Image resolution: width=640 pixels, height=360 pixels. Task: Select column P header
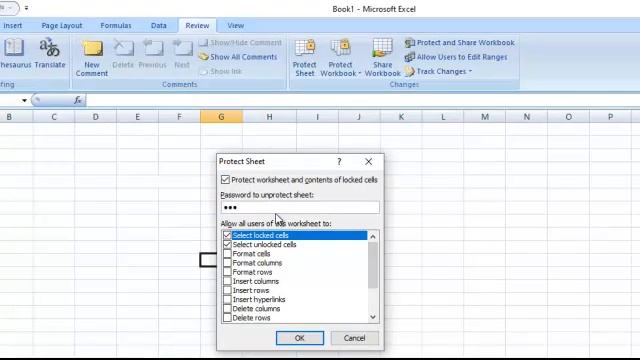click(610, 117)
